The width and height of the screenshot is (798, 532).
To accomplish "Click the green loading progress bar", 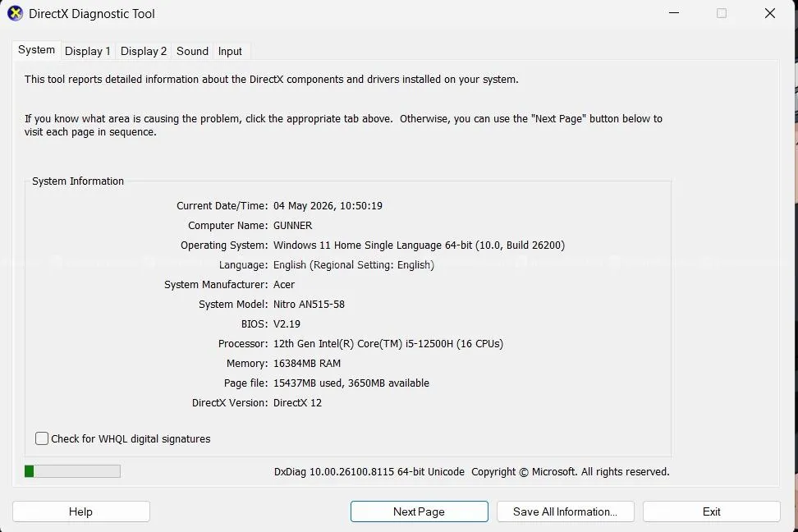I will coord(72,471).
